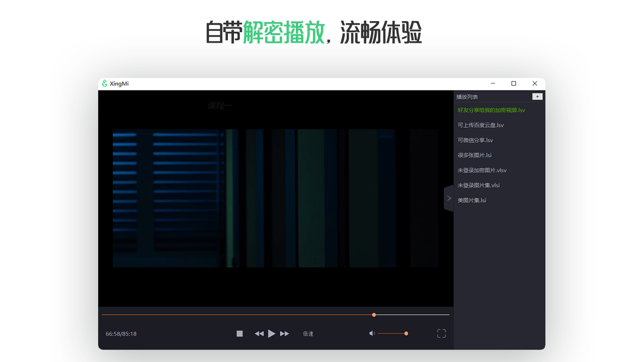This screenshot has height=362, width=644.
Task: Select the 播放列表 panel header
Action: click(466, 96)
